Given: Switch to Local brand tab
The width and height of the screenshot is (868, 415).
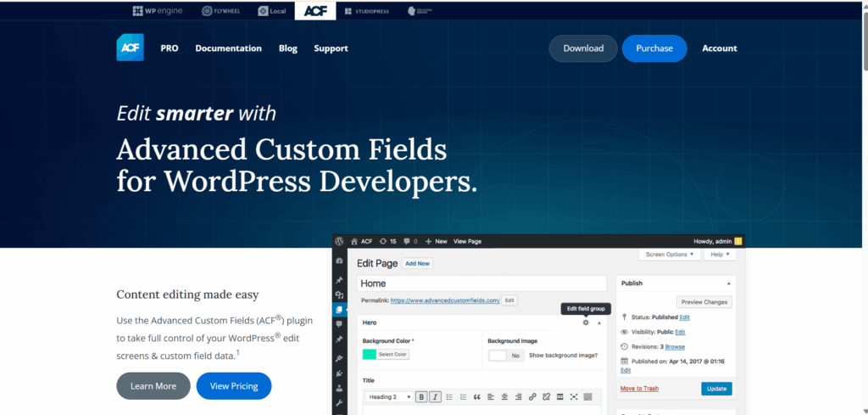Looking at the screenshot, I should click(x=271, y=10).
